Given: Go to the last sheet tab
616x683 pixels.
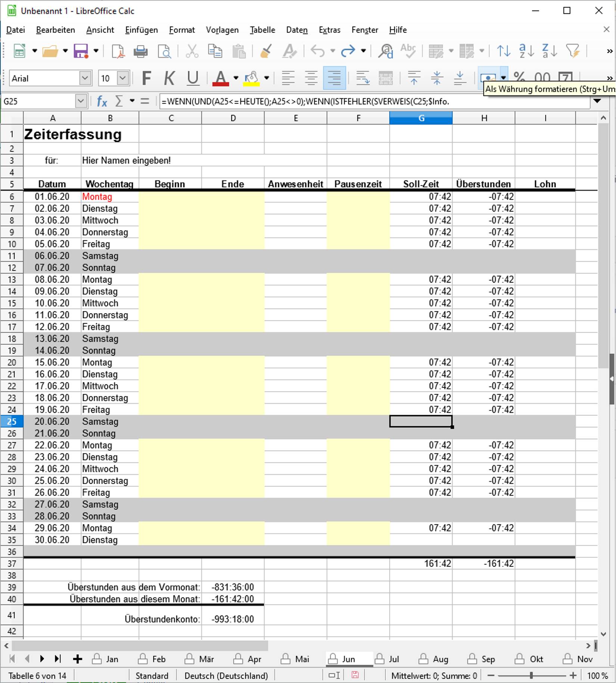Looking at the screenshot, I should [x=57, y=659].
